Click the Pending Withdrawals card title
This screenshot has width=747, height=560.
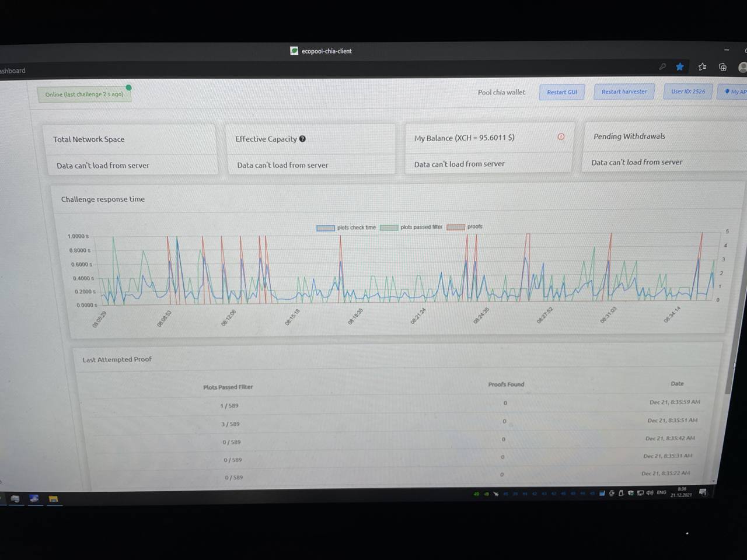629,136
